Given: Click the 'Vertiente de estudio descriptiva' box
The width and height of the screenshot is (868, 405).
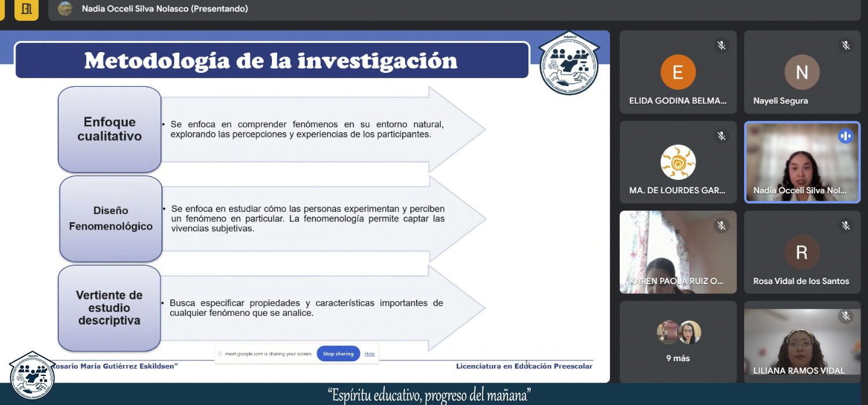Looking at the screenshot, I should [109, 308].
